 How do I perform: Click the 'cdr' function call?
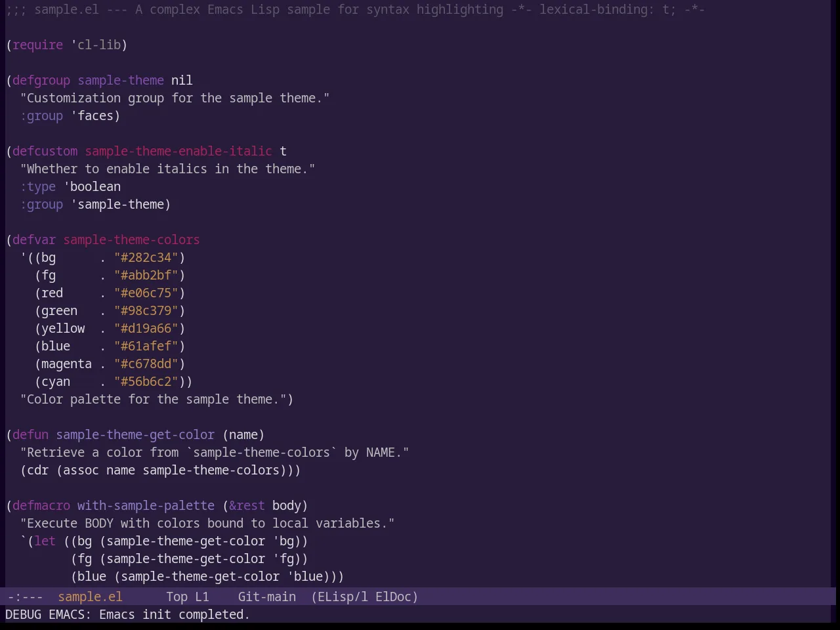pyautogui.click(x=37, y=470)
